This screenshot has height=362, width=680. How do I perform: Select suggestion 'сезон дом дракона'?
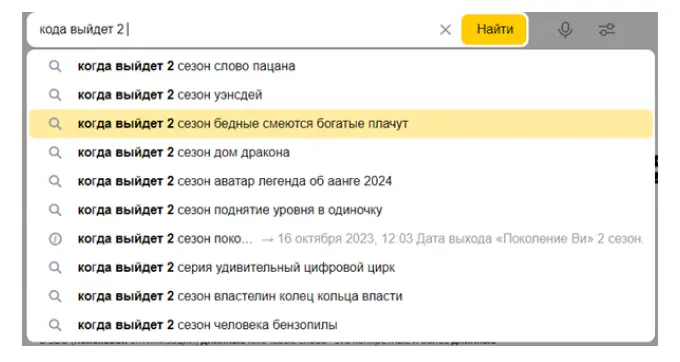(340, 152)
